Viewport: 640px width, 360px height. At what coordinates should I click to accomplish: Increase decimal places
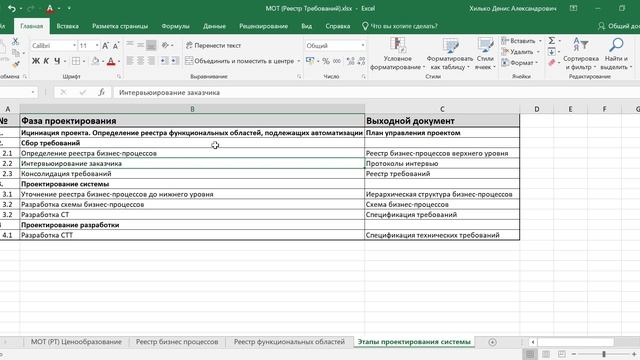click(x=350, y=61)
